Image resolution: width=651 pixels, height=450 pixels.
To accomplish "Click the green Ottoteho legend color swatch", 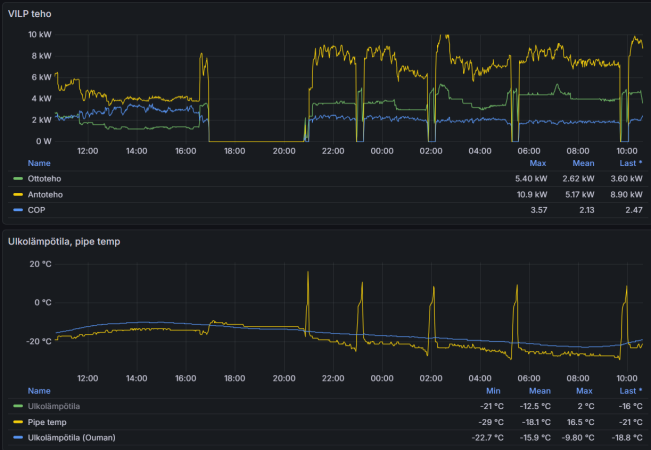I will tap(17, 178).
